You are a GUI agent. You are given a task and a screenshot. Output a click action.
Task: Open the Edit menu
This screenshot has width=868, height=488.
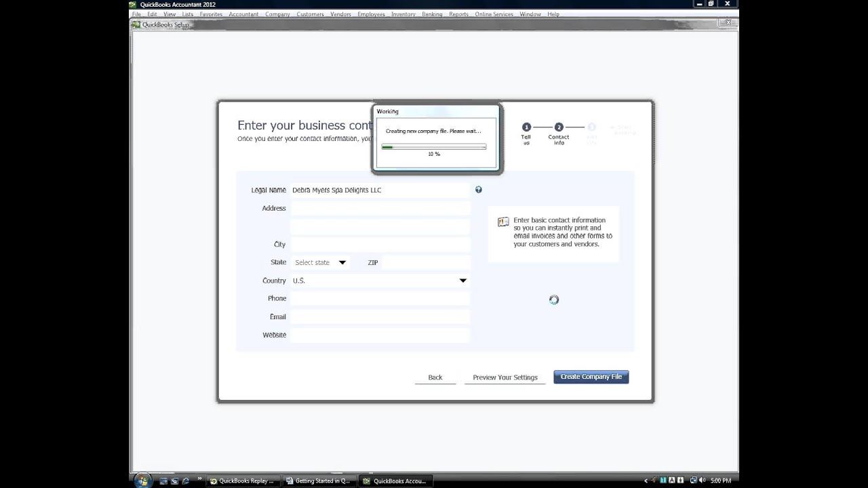pyautogui.click(x=152, y=14)
